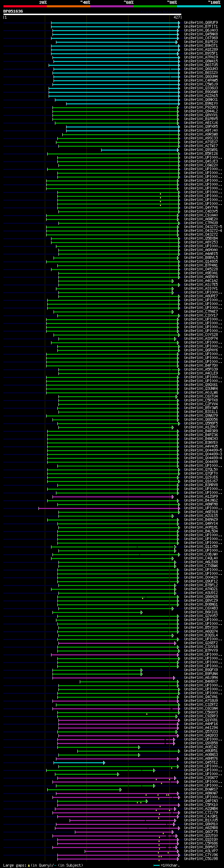Click hit label UniRef100_Q6PAY6
Viewport: 224px width, 868px height.
(201, 350)
